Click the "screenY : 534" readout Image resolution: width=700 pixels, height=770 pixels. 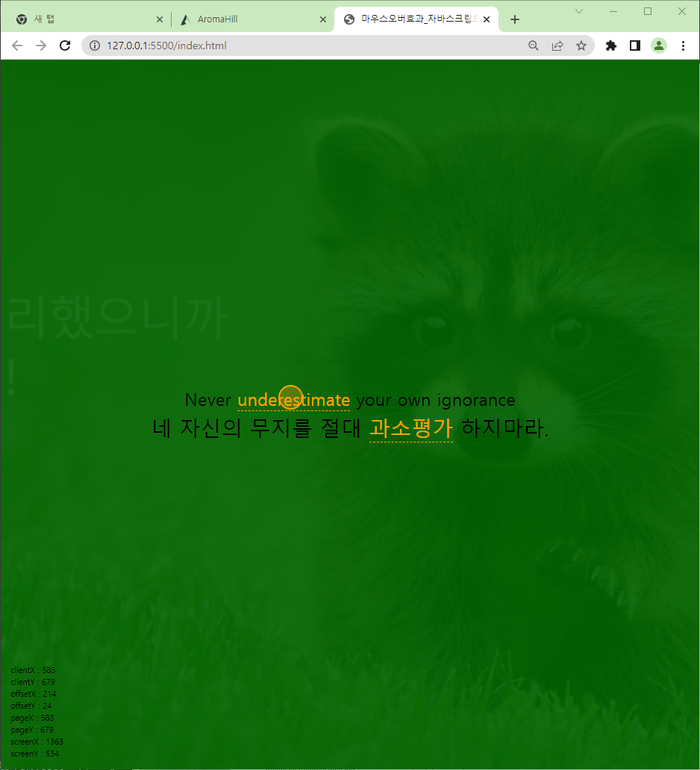point(34,754)
